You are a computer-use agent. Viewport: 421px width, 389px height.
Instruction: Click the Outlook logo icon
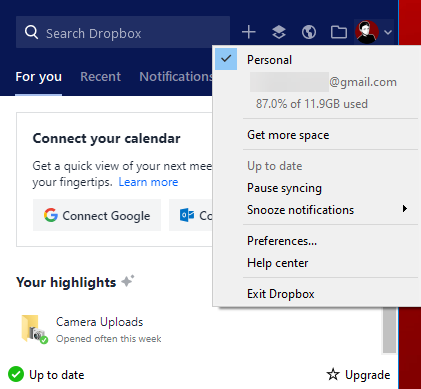pyautogui.click(x=187, y=215)
